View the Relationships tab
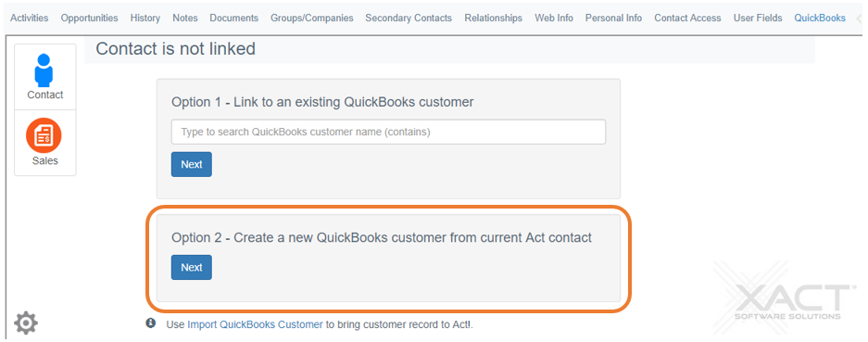Screen dimensions: 868x342 click(x=493, y=18)
